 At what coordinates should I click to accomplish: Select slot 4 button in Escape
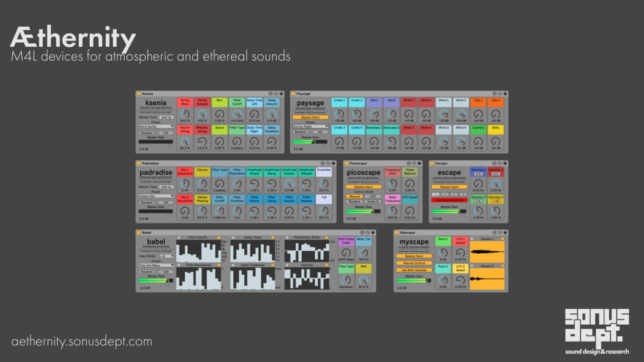[463, 195]
